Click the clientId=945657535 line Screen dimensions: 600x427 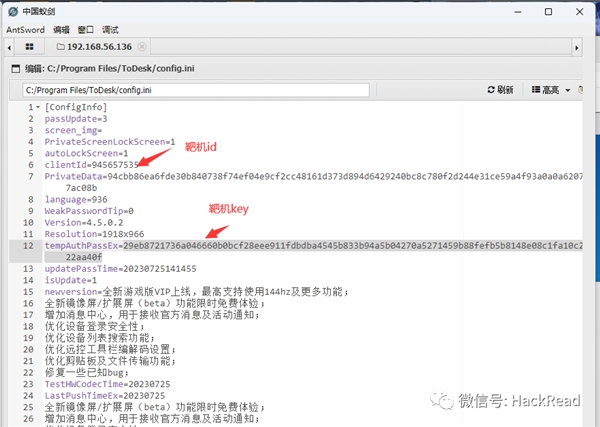pos(91,165)
